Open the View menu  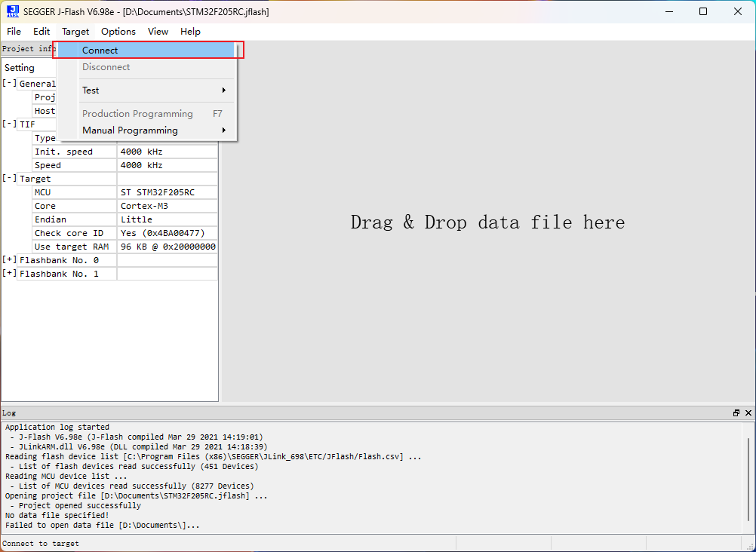(158, 32)
